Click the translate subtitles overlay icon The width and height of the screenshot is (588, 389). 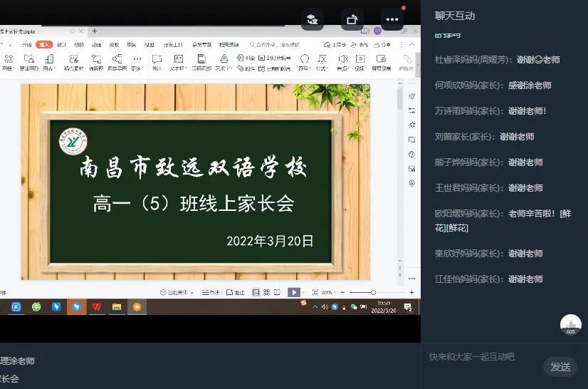[x=311, y=20]
